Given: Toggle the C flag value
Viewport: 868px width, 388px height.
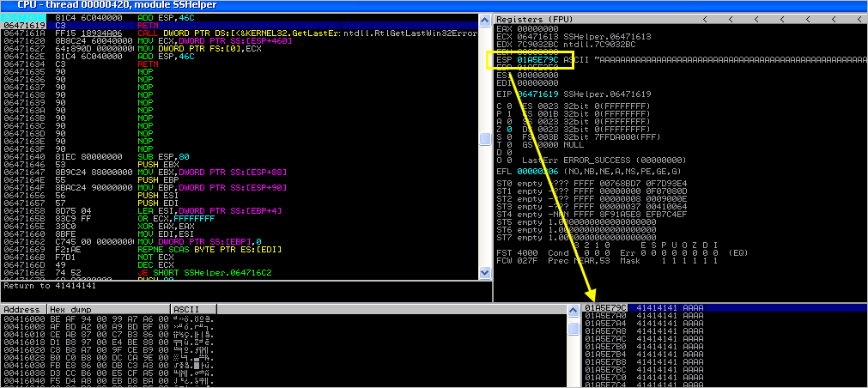Looking at the screenshot, I should click(x=509, y=105).
